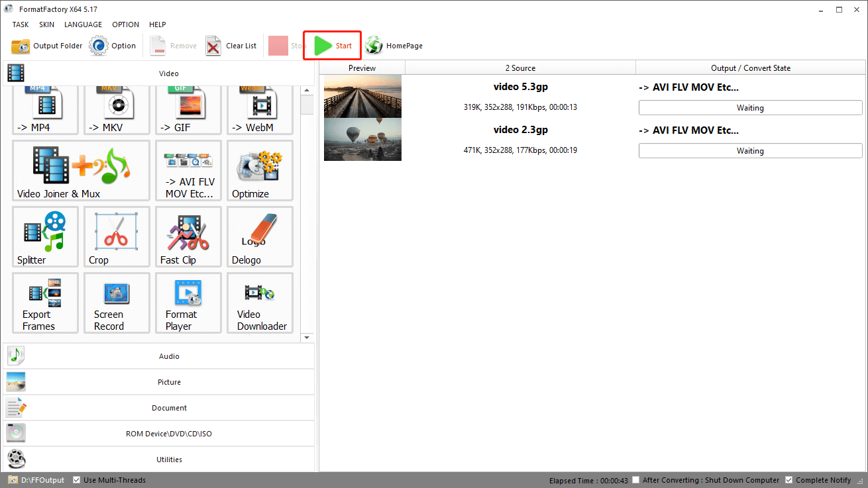Collapse the Video category header
Image resolution: width=868 pixels, height=488 pixels.
pyautogui.click(x=159, y=73)
